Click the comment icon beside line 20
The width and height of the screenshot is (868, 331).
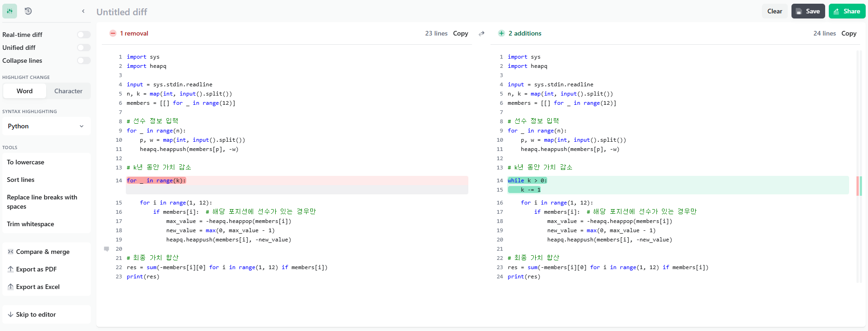coord(106,249)
